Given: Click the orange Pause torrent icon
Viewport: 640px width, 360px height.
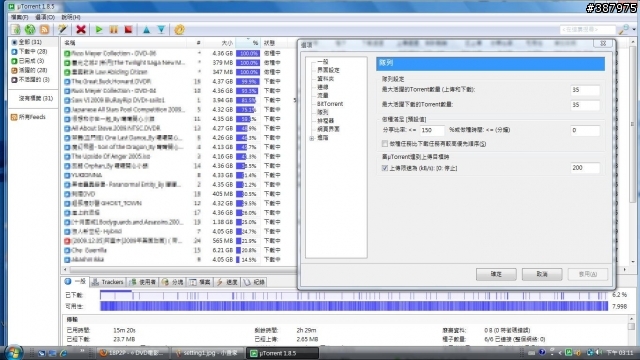Looking at the screenshot, I should 113,29.
